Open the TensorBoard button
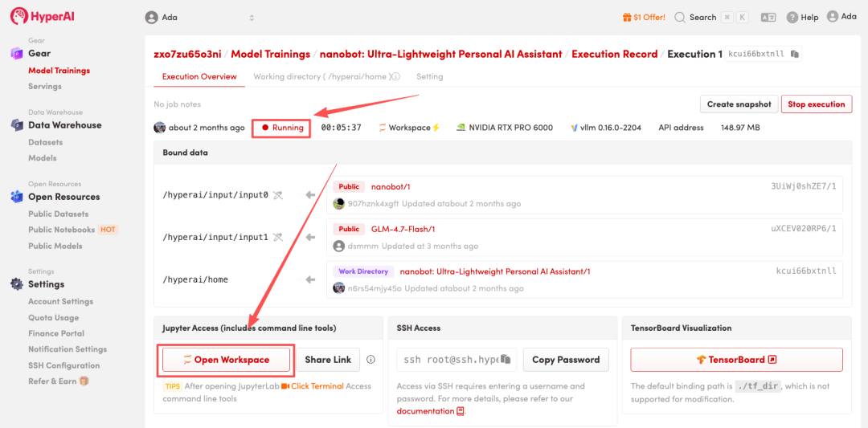Image resolution: width=868 pixels, height=428 pixels. [736, 360]
